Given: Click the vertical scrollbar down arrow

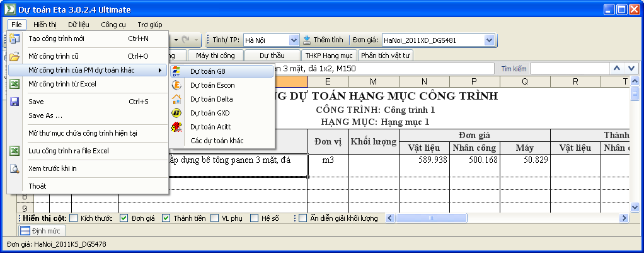Looking at the screenshot, I should (x=635, y=208).
